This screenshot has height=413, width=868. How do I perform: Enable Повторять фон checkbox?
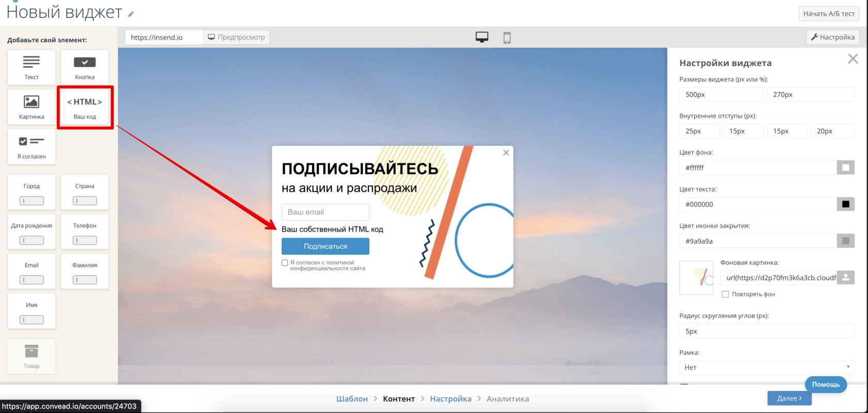725,294
